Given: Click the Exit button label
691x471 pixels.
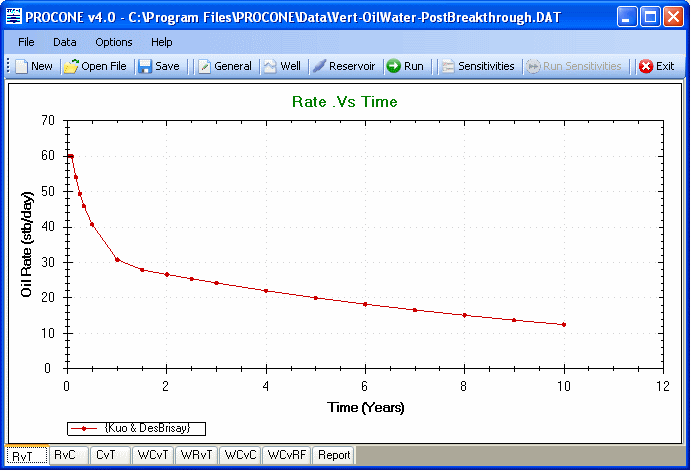Looking at the screenshot, I should (x=665, y=67).
